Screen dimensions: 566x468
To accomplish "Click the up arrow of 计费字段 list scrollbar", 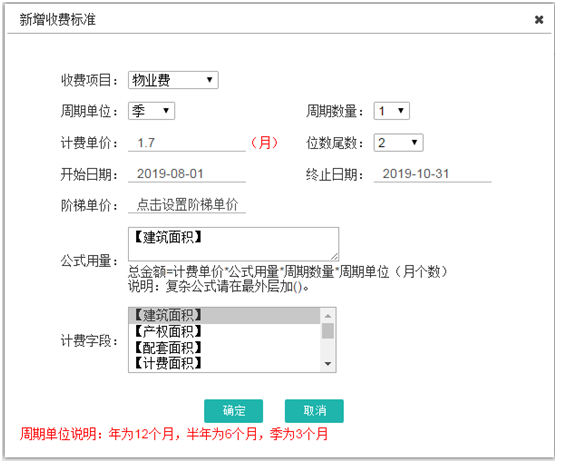I will pyautogui.click(x=328, y=316).
